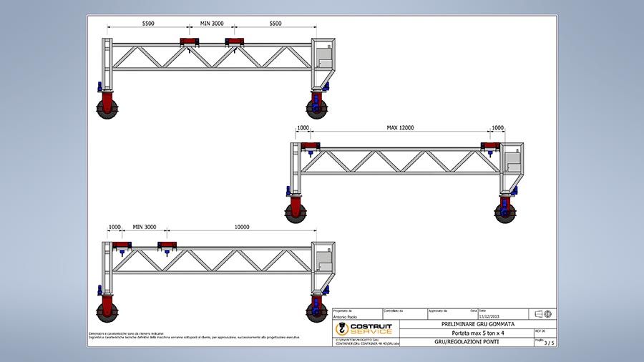644x362 pixels.
Task: Select the left 5500 dimension on top crane
Action: [x=148, y=24]
